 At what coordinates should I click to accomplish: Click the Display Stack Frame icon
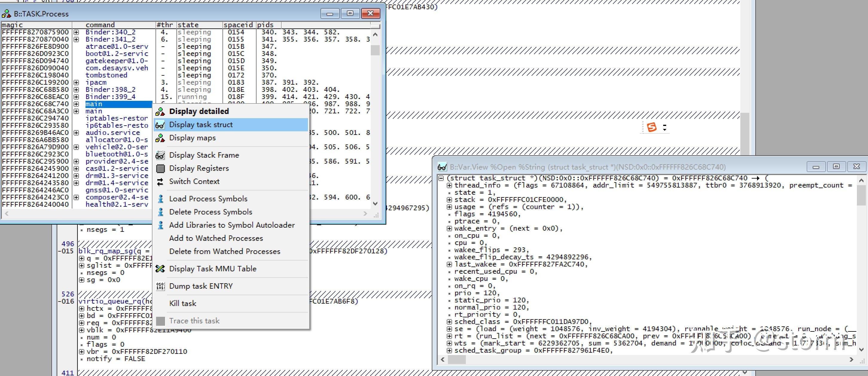160,156
